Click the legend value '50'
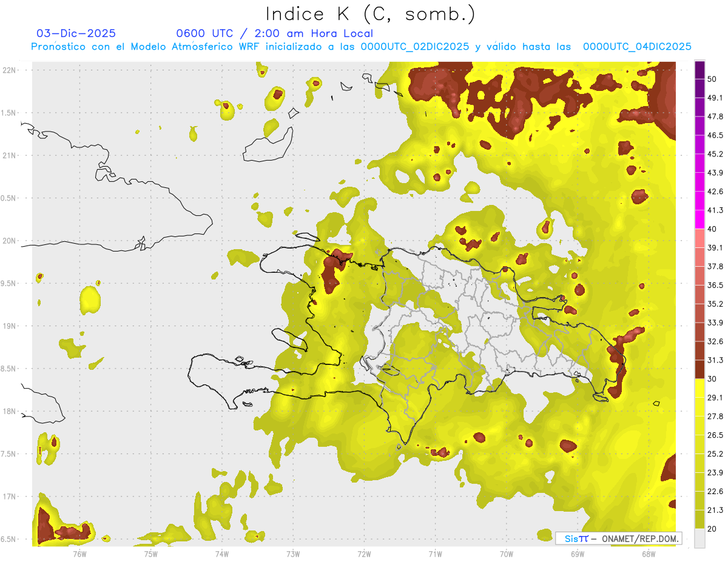The height and width of the screenshot is (562, 728). (713, 79)
